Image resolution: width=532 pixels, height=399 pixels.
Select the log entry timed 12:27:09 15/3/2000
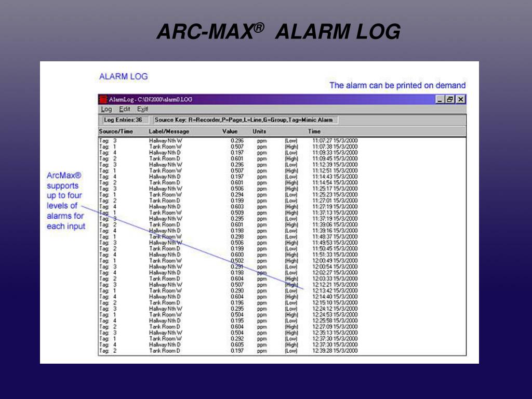click(x=228, y=327)
